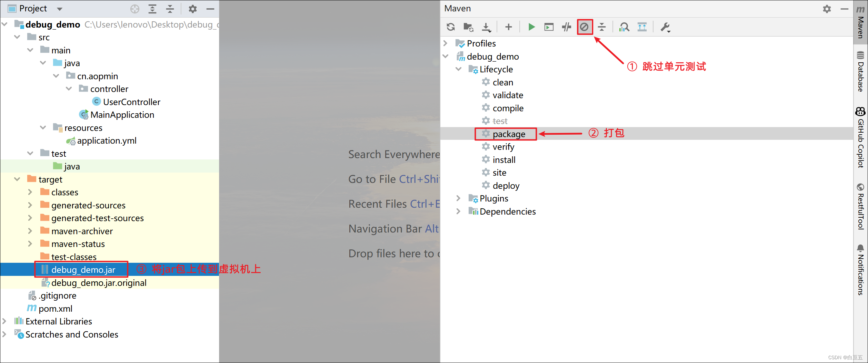Open GitHub Copilot side tab
The width and height of the screenshot is (868, 363).
pos(861,137)
